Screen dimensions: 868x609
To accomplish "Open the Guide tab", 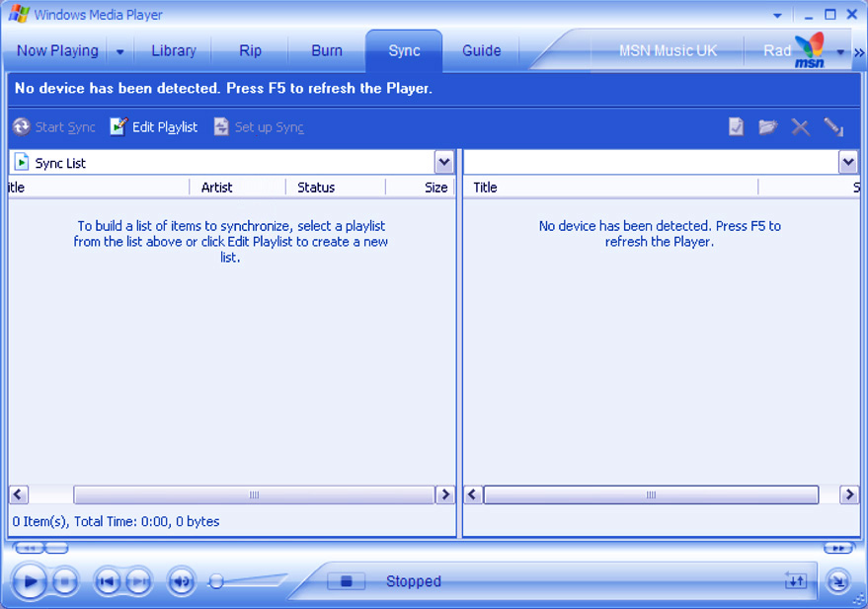I will coord(482,51).
